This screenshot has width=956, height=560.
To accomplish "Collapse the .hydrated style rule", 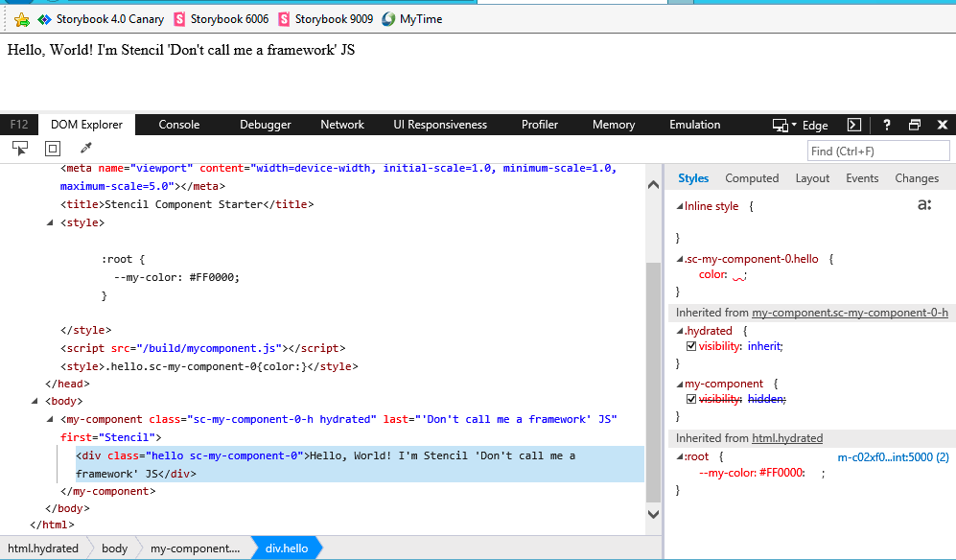I will pos(680,331).
